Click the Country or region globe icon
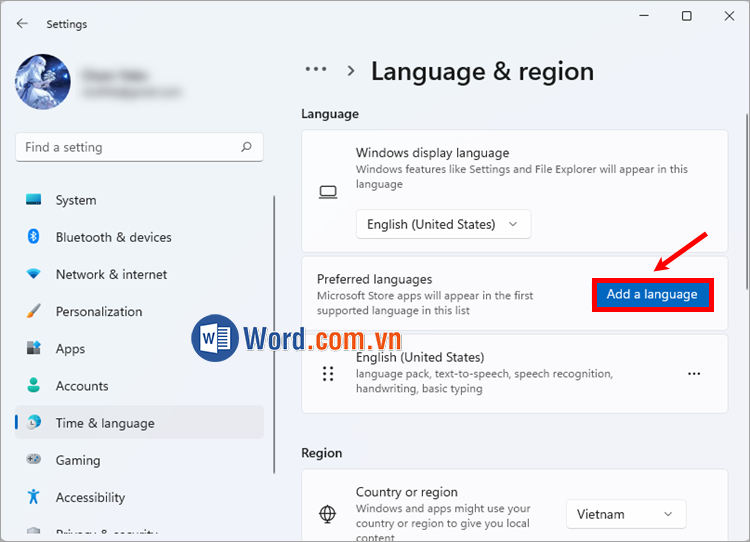 328,514
